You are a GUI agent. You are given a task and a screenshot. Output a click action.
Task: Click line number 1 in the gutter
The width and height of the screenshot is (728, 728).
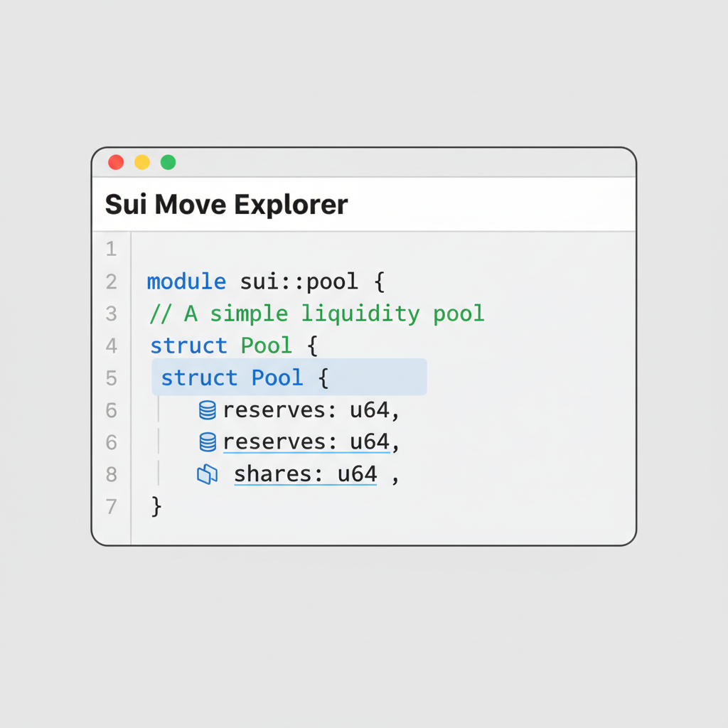pos(111,249)
